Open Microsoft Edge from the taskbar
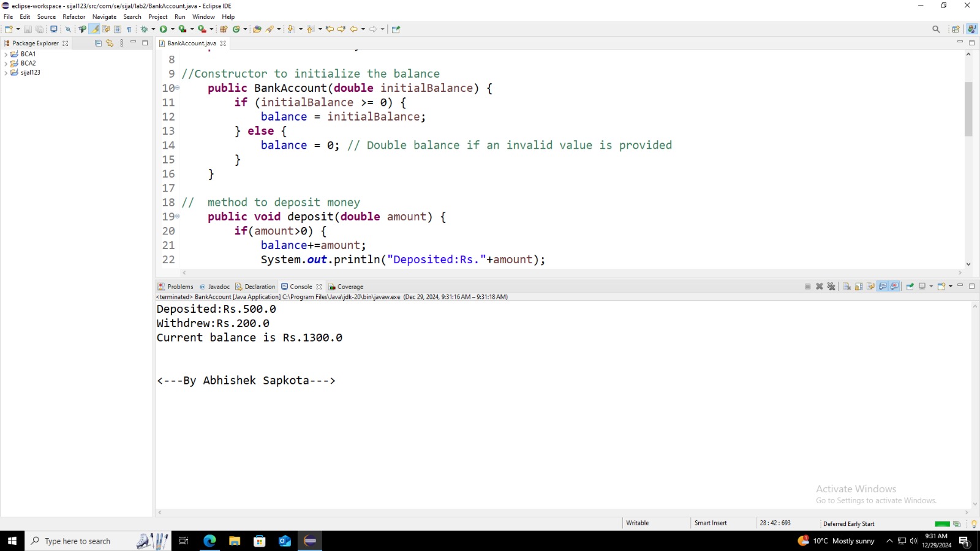The height and width of the screenshot is (551, 980). tap(209, 541)
